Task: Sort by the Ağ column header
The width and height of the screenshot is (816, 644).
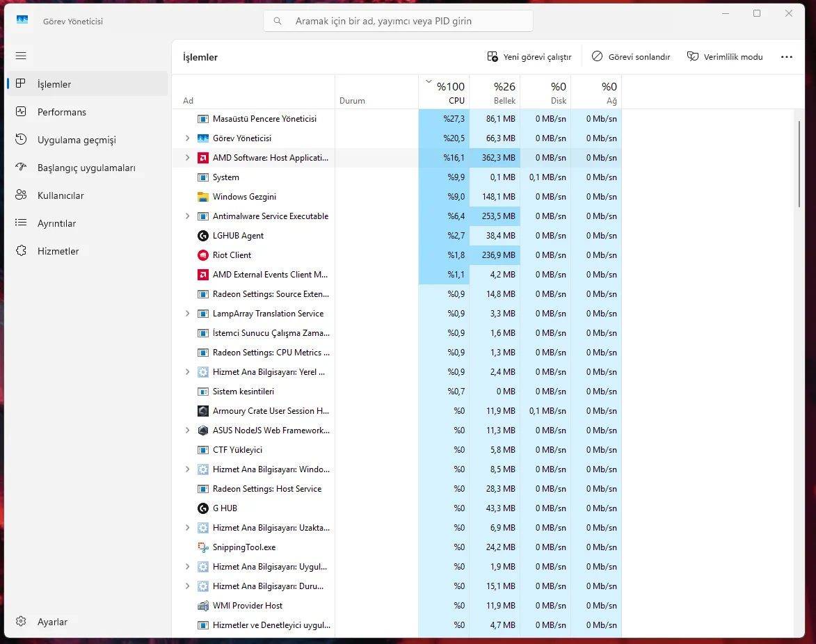Action: coord(596,92)
